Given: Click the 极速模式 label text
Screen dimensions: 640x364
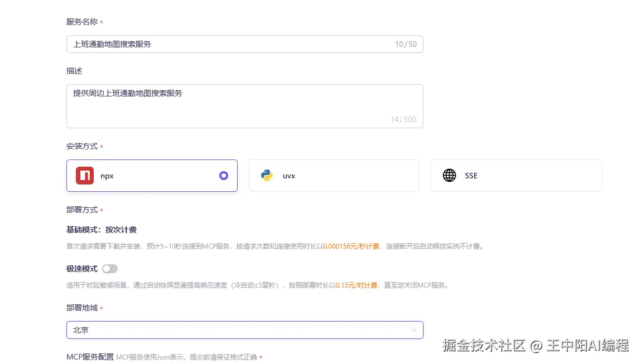Looking at the screenshot, I should coord(82,269).
